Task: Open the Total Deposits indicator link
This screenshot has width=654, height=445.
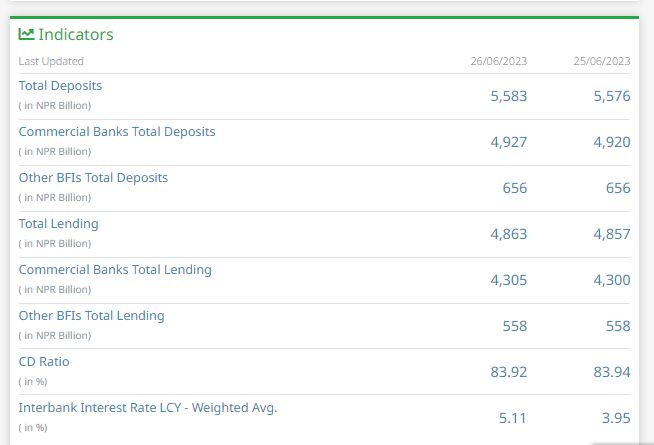Action: (60, 86)
